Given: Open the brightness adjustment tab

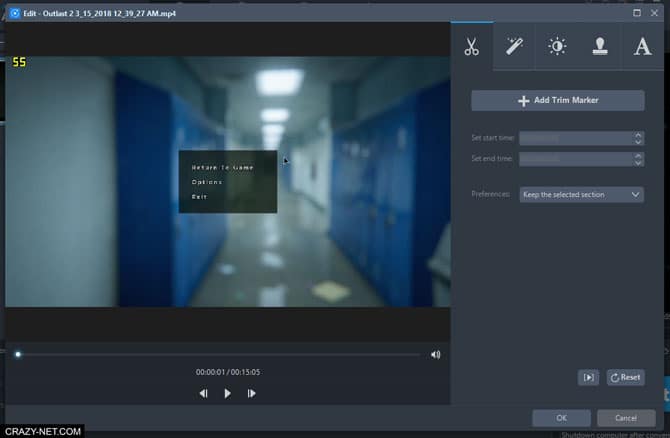Looking at the screenshot, I should point(557,46).
